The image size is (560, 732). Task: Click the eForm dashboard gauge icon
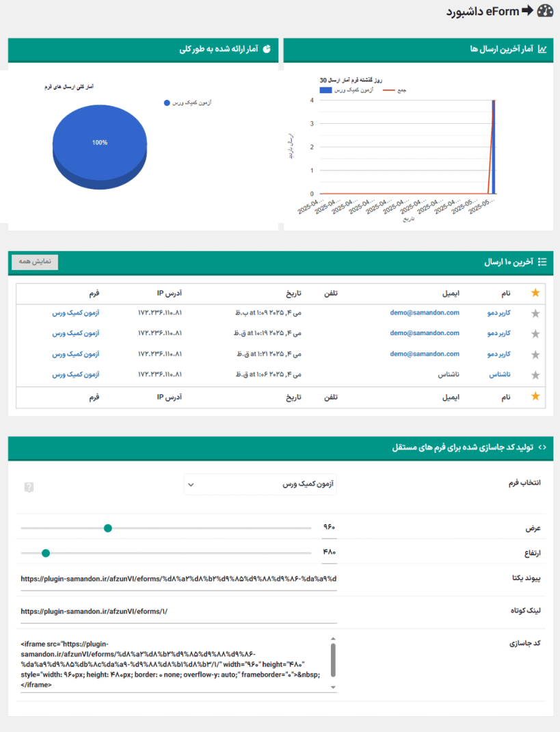pos(545,11)
